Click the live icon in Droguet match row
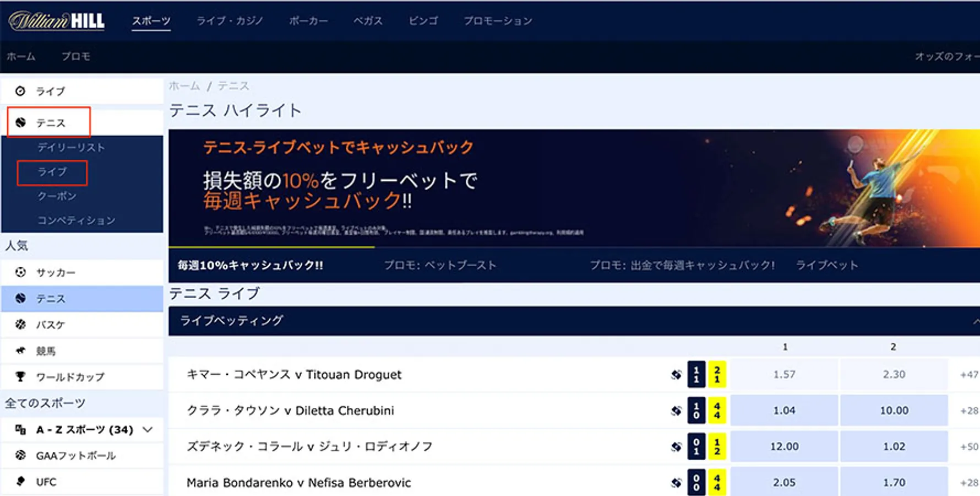Screen dimensions: 980x496 pyautogui.click(x=676, y=375)
